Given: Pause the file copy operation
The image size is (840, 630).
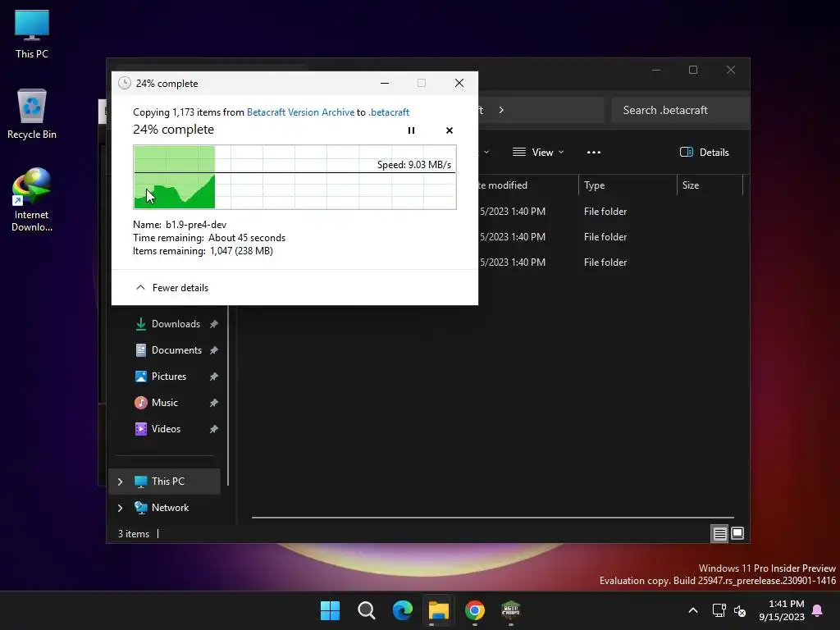Looking at the screenshot, I should (411, 130).
